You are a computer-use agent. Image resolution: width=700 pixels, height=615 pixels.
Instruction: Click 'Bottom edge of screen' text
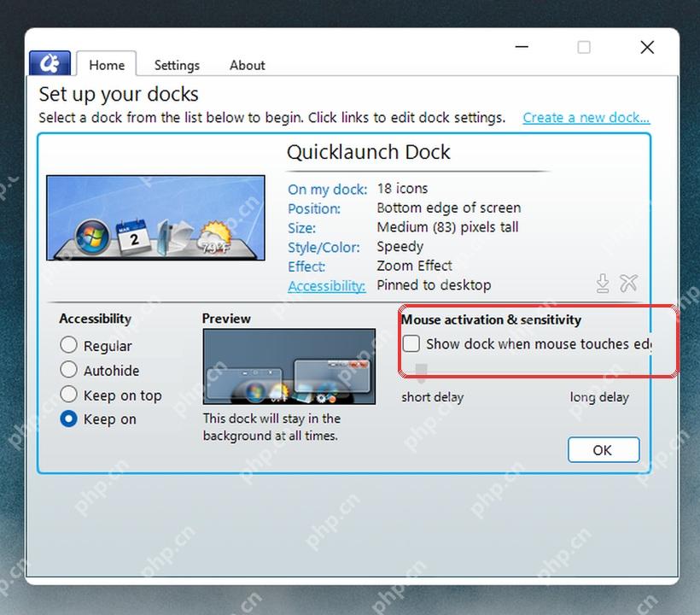click(x=449, y=208)
